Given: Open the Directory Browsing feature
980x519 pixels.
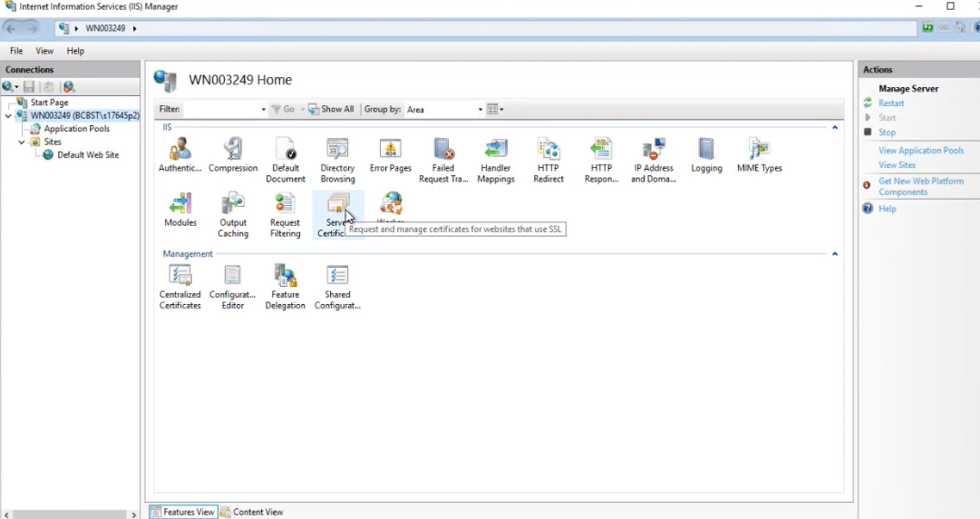Looking at the screenshot, I should point(337,151).
